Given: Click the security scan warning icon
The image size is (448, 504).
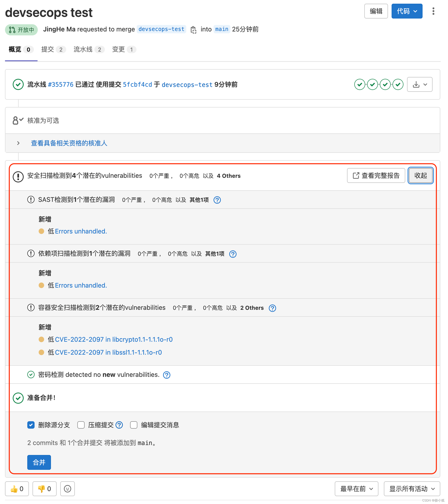Looking at the screenshot, I should pyautogui.click(x=18, y=177).
